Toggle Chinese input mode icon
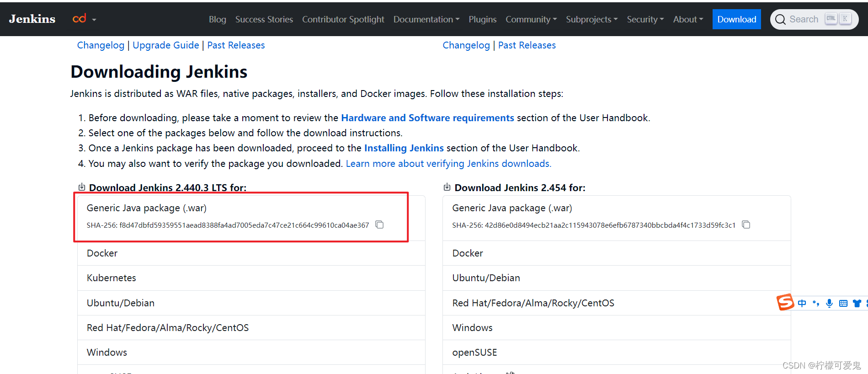This screenshot has width=868, height=374. [802, 303]
